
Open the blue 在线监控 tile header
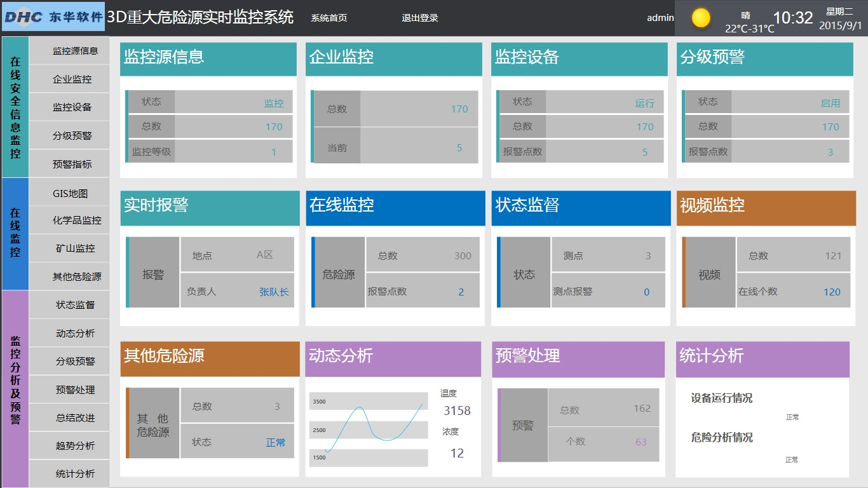395,205
